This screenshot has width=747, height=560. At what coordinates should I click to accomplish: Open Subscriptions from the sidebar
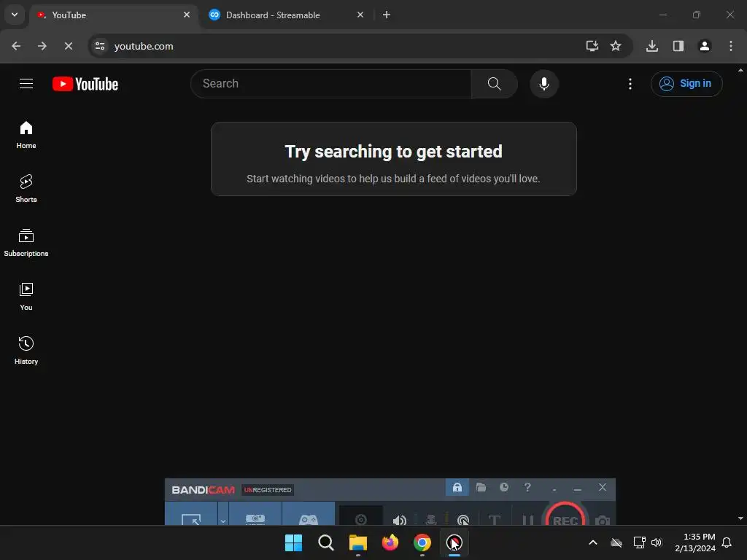(x=26, y=242)
